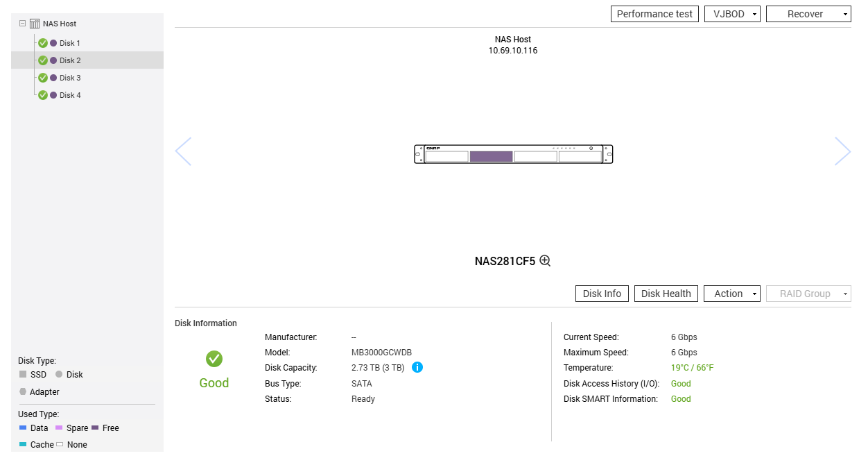The image size is (868, 465).
Task: Select Disk 4 in the sidebar
Action: [x=69, y=94]
